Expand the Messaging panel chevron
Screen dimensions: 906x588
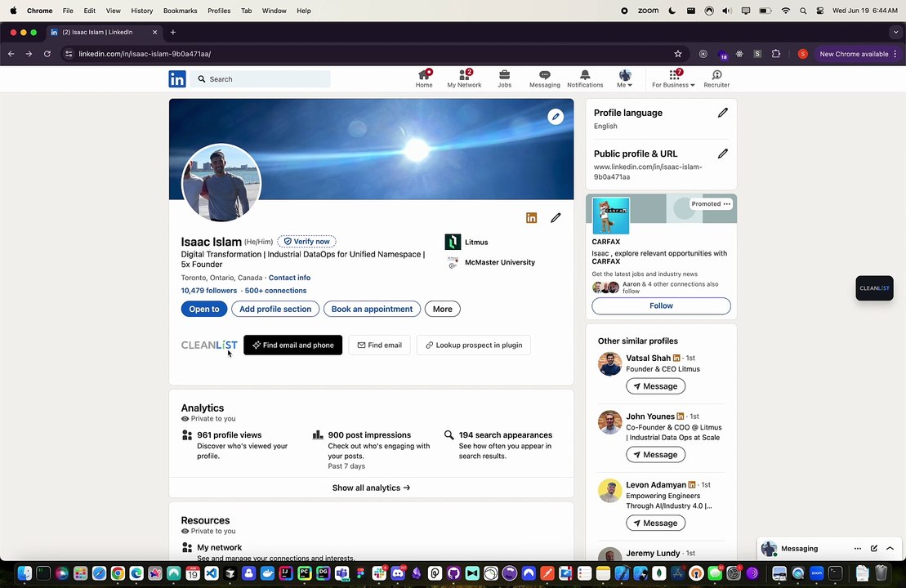(x=890, y=549)
